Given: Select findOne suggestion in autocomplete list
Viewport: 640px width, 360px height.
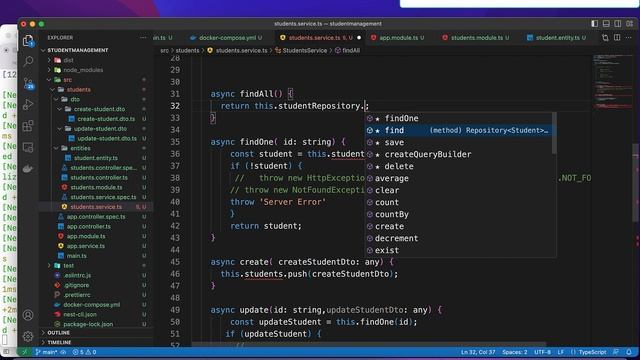Looking at the screenshot, I should (458, 118).
